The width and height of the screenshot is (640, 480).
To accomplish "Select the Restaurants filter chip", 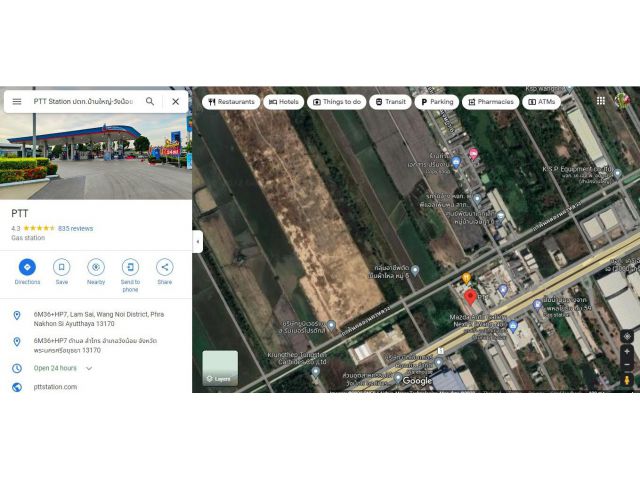I will [x=231, y=102].
